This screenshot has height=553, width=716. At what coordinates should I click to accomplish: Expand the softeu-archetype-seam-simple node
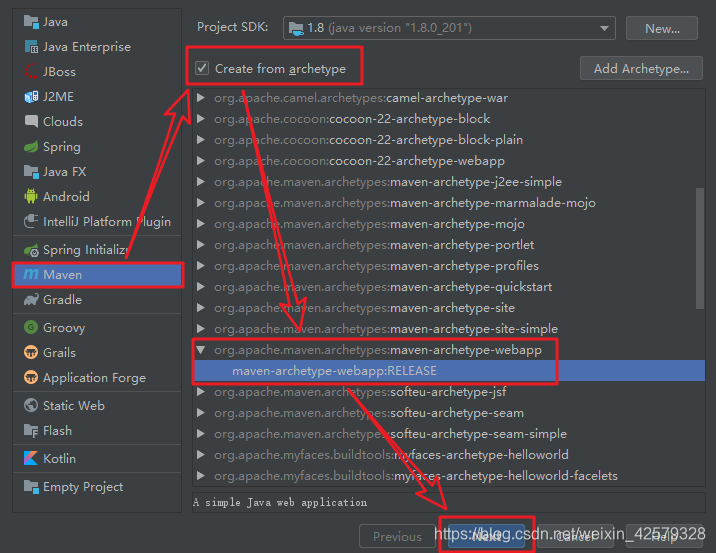200,433
